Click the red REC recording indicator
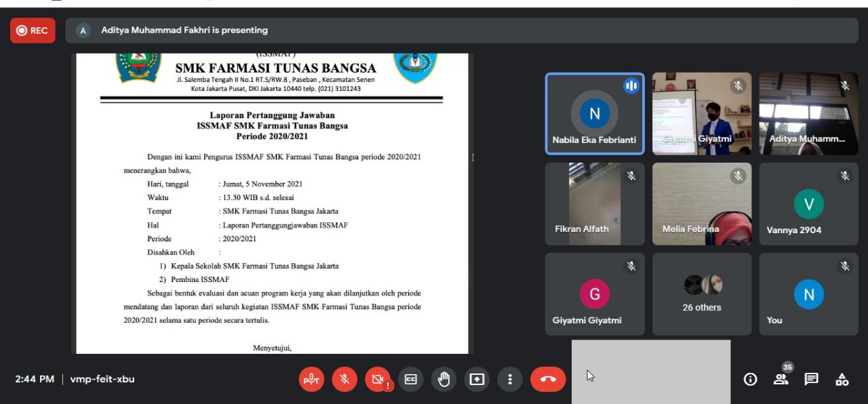The height and width of the screenshot is (404, 868). pyautogui.click(x=33, y=31)
